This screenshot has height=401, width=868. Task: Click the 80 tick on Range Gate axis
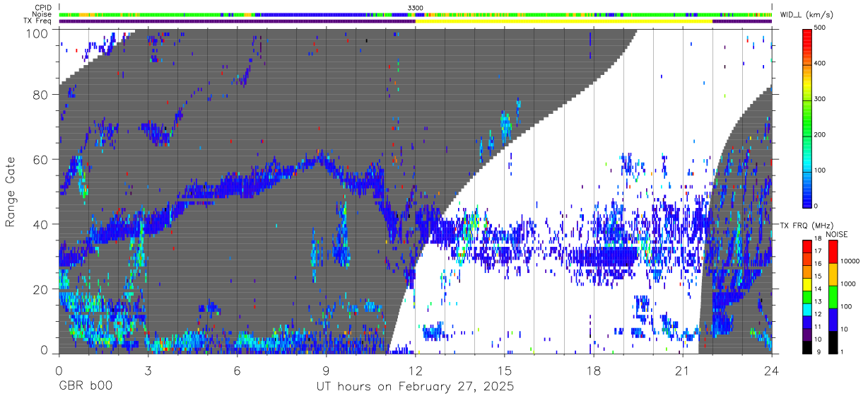coord(42,95)
